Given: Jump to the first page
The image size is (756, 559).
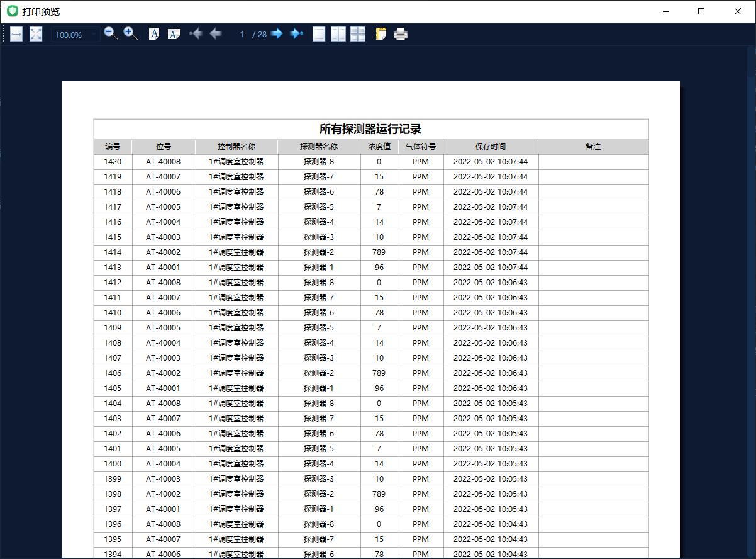Looking at the screenshot, I should pos(196,34).
